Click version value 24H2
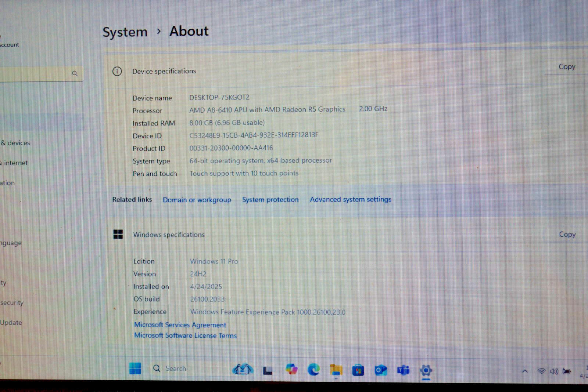The image size is (588, 392). (x=198, y=274)
